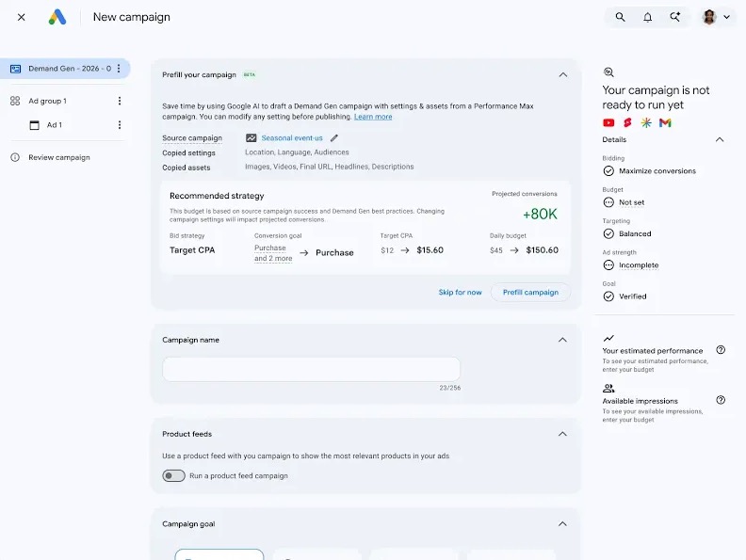Click the Verified goal status
This screenshot has width=746, height=560.
point(632,296)
